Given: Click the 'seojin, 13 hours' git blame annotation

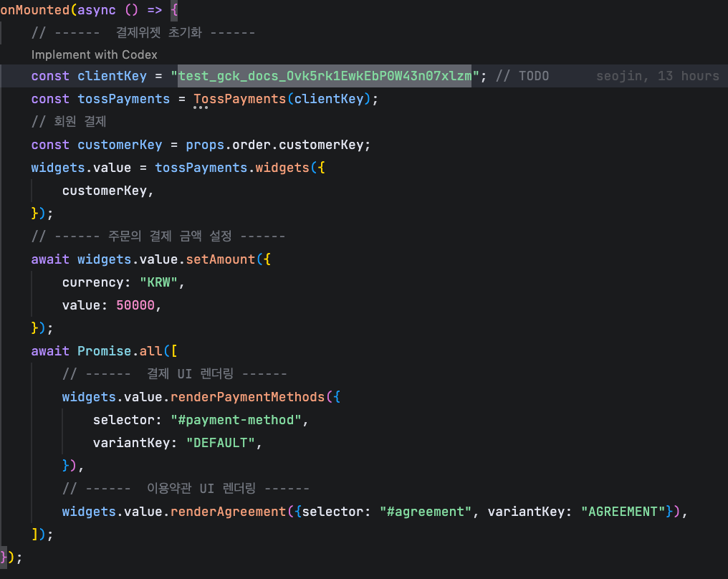Looking at the screenshot, I should point(658,76).
